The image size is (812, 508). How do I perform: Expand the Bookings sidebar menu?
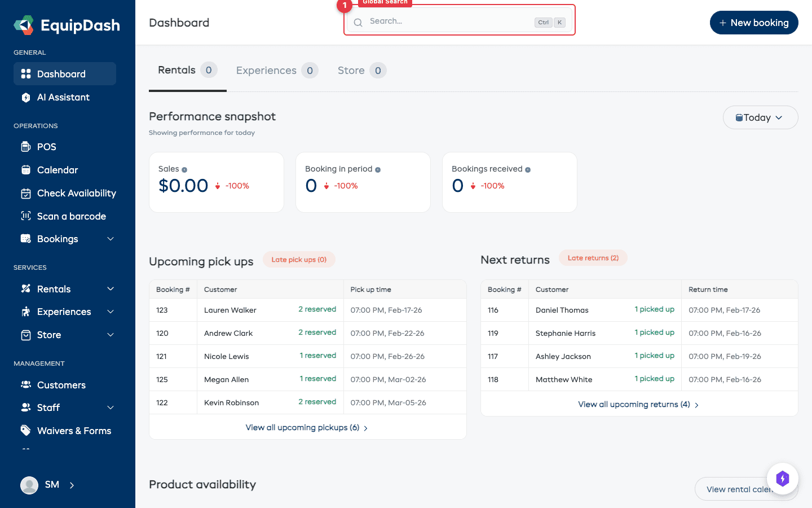point(111,239)
